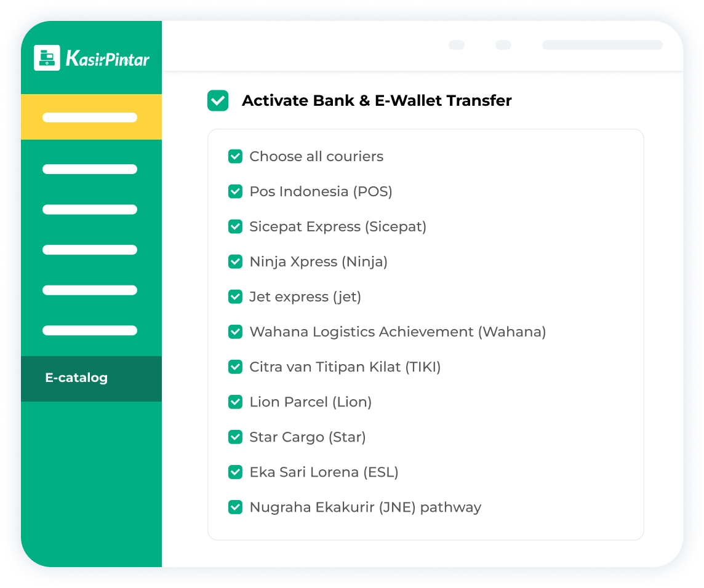Click the KasirPintar logo icon
Image resolution: width=704 pixels, height=588 pixels.
[47, 58]
